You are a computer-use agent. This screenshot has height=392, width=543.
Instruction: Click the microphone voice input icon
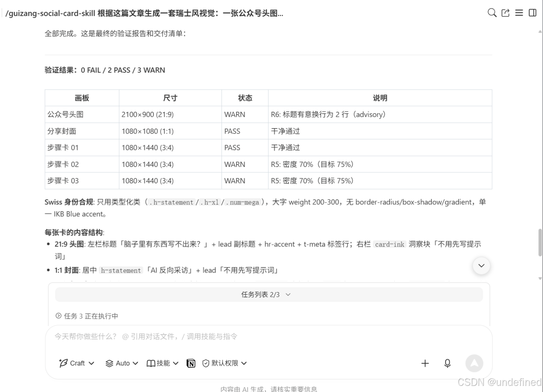pos(447,363)
